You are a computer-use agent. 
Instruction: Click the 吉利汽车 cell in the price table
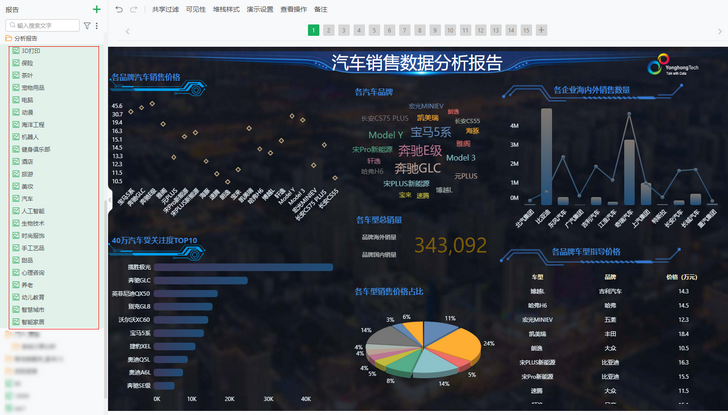tap(610, 292)
